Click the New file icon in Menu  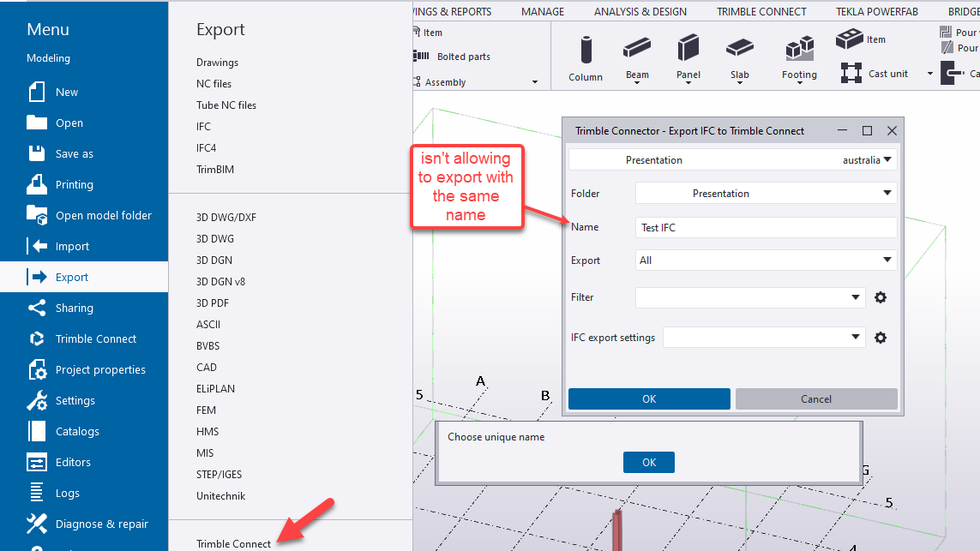pos(37,92)
